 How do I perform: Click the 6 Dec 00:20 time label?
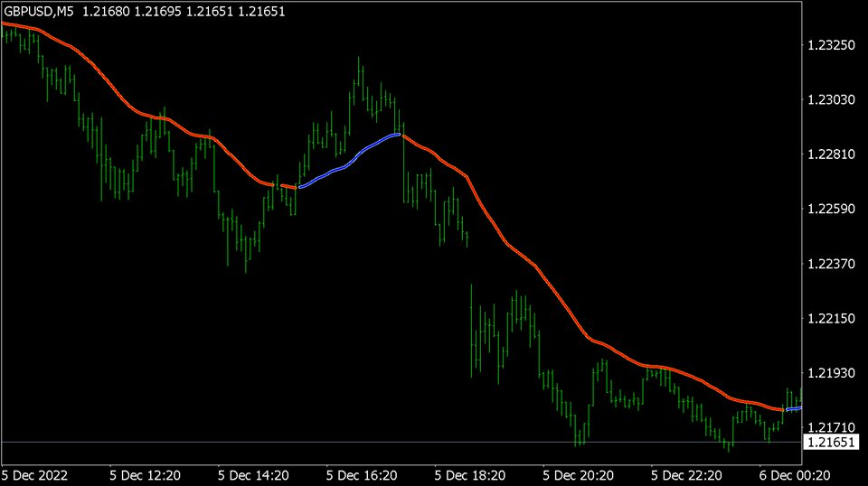coord(795,475)
